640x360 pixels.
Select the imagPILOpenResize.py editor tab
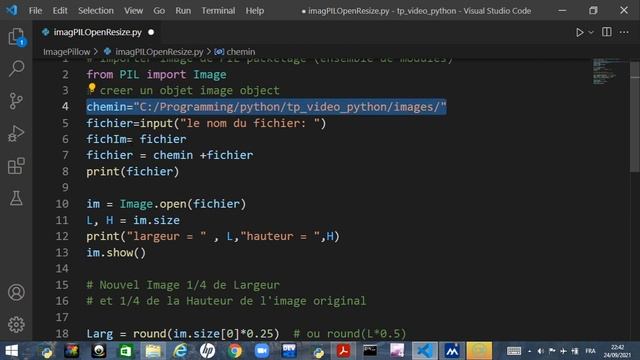click(x=98, y=32)
